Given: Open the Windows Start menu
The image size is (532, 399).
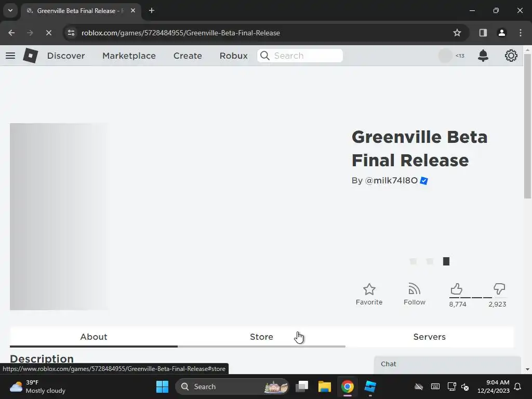Looking at the screenshot, I should pos(162,387).
